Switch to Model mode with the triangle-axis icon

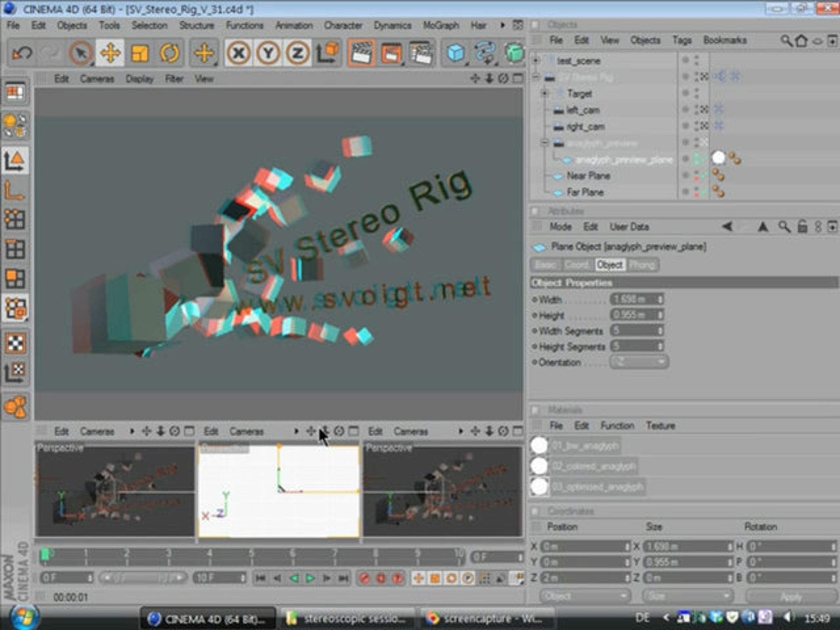(15, 161)
